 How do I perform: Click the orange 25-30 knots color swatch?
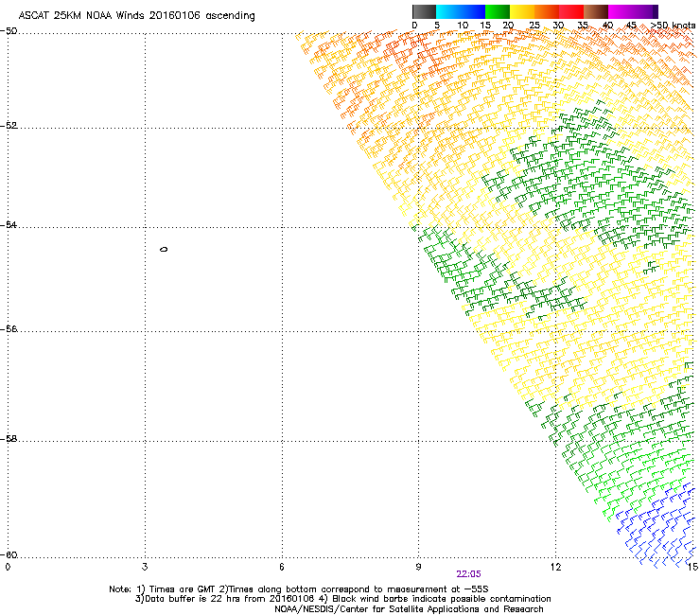point(547,11)
